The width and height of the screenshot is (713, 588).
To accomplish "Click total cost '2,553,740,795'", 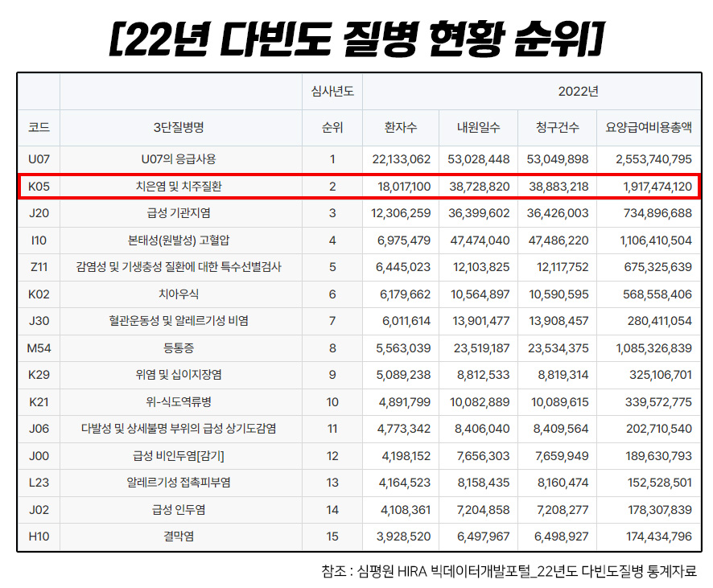I will click(x=654, y=159).
